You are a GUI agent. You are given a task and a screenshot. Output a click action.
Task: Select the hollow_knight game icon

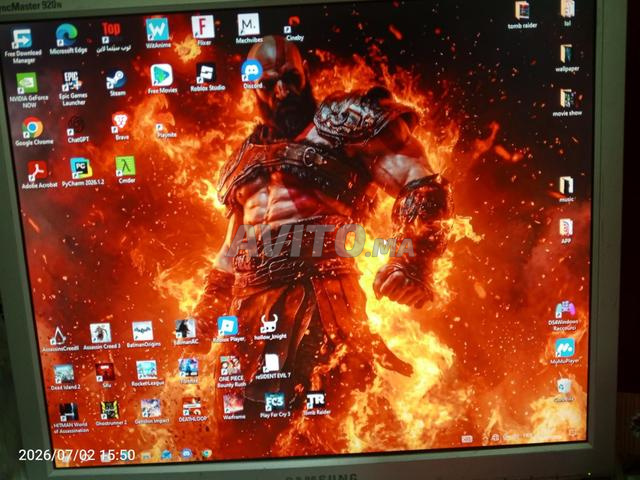tap(269, 325)
